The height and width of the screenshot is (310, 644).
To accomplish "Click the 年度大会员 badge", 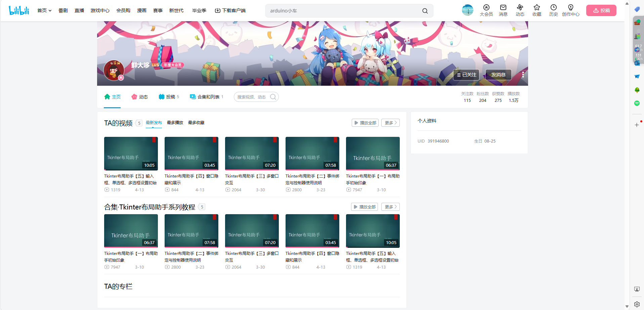I will coord(173,65).
